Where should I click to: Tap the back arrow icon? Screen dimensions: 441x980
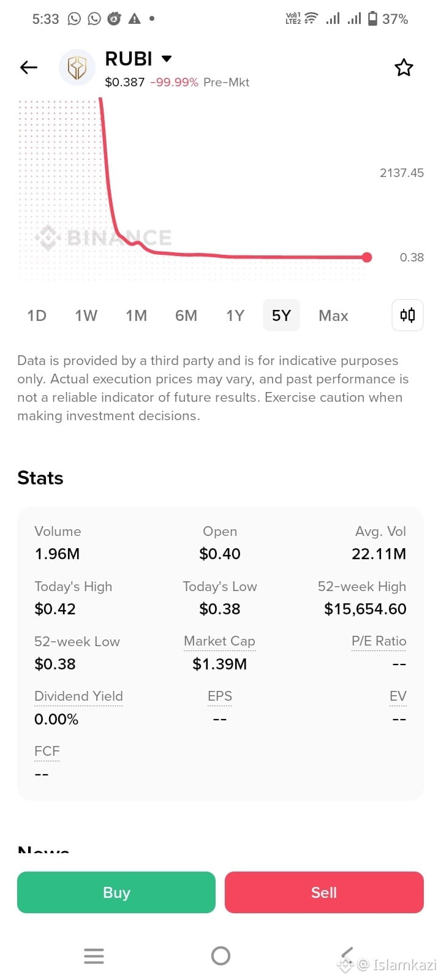coord(29,67)
